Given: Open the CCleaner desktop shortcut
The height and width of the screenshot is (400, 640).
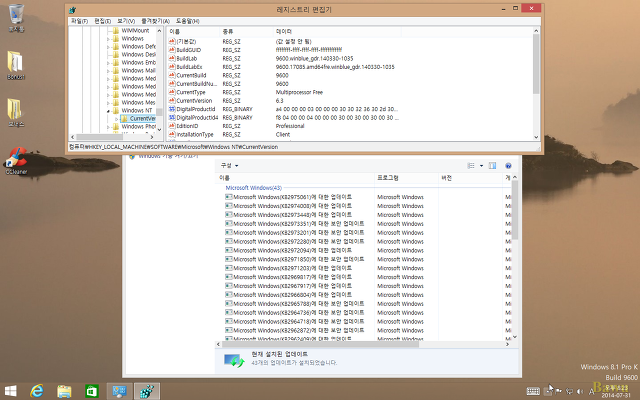Looking at the screenshot, I should pos(16,161).
